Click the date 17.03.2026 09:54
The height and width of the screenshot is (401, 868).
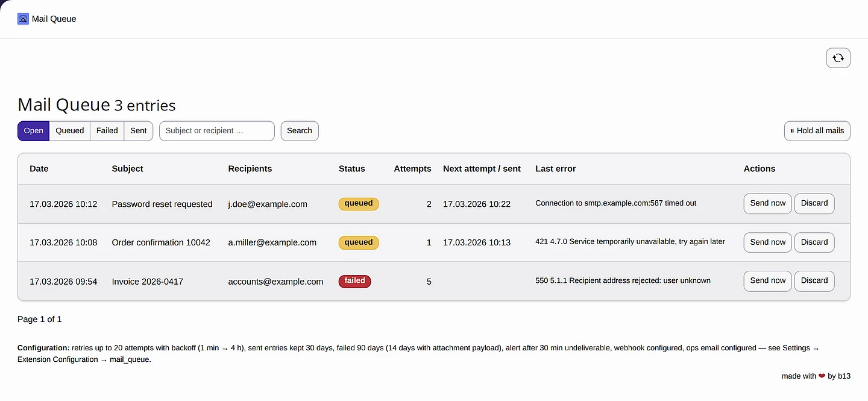coord(63,282)
